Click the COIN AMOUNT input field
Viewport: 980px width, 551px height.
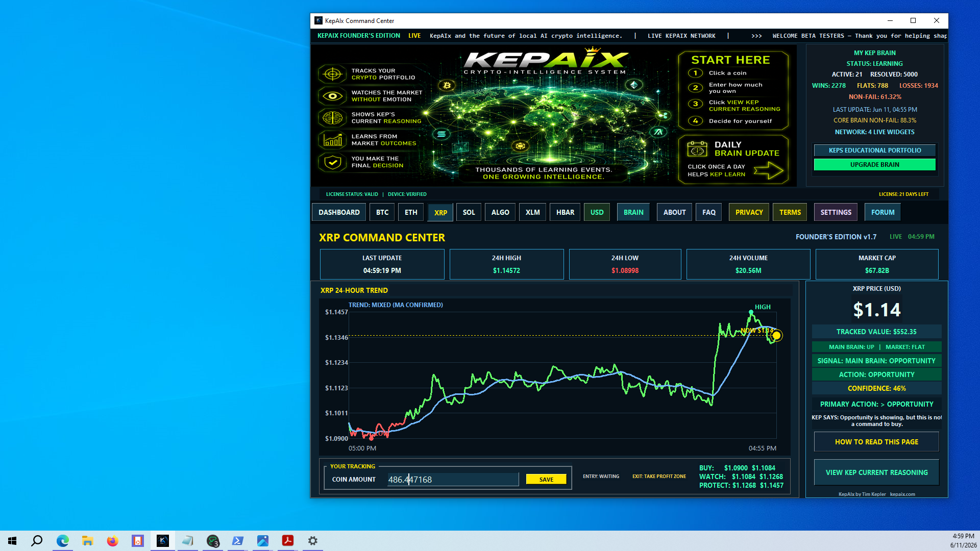click(x=453, y=480)
